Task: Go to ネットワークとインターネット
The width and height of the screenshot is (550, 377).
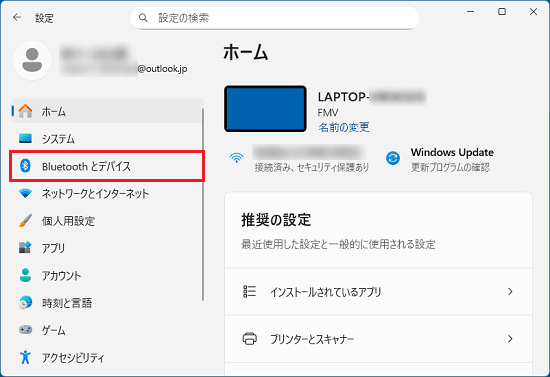Action: pos(108,194)
